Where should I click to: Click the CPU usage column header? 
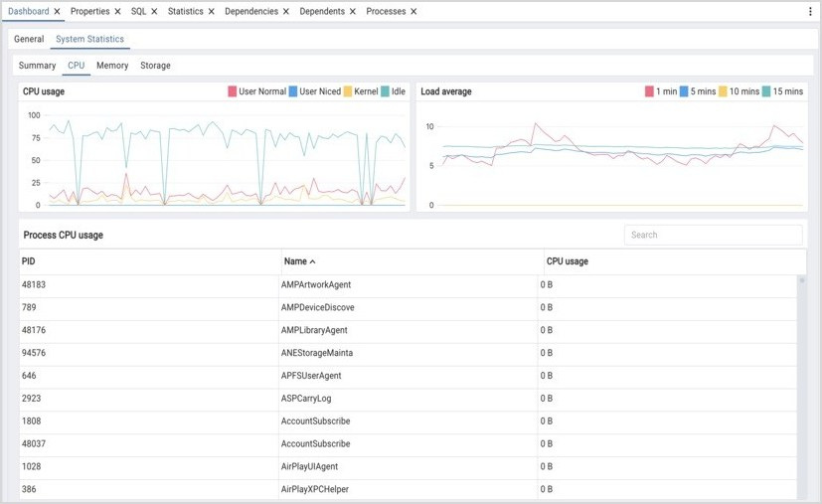567,261
